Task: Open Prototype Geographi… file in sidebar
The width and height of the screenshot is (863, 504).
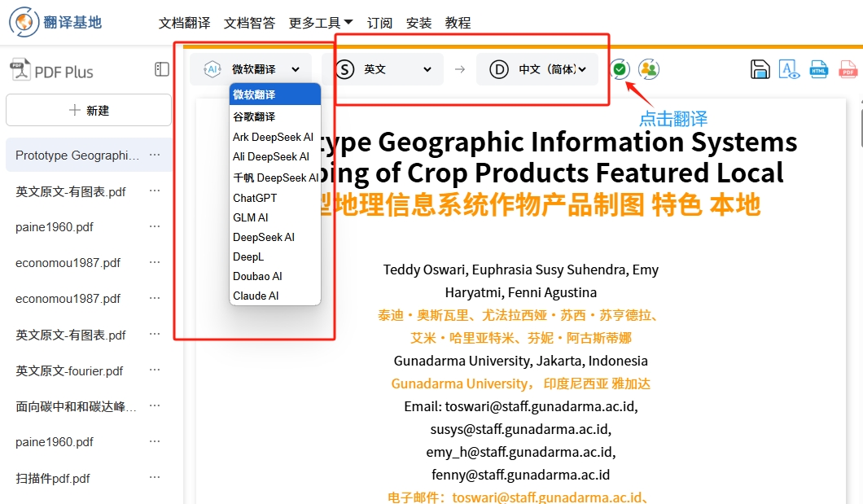Action: click(x=77, y=156)
